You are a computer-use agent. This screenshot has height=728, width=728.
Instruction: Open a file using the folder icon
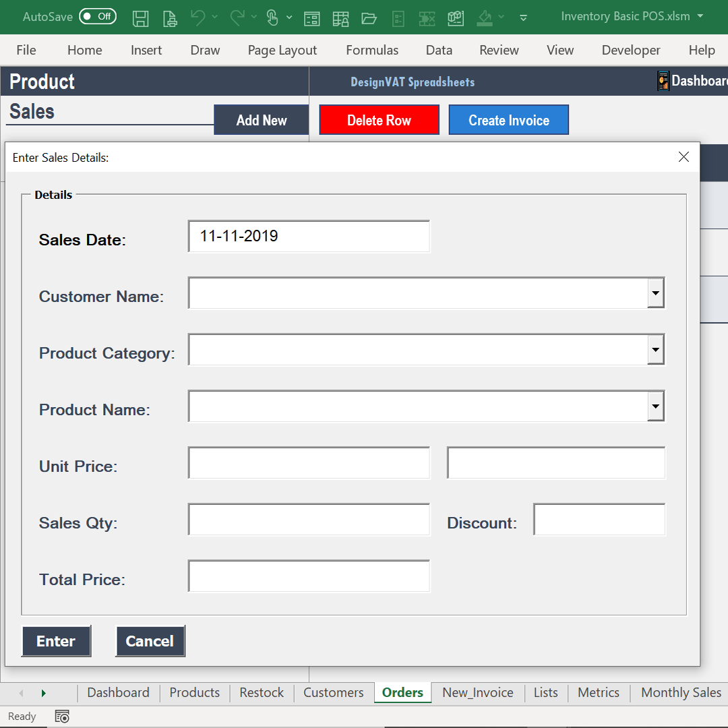click(369, 18)
